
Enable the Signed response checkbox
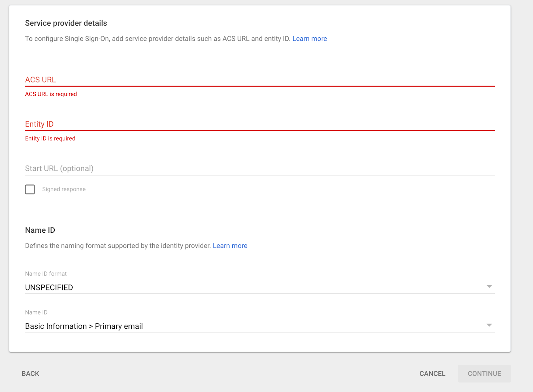click(x=30, y=189)
